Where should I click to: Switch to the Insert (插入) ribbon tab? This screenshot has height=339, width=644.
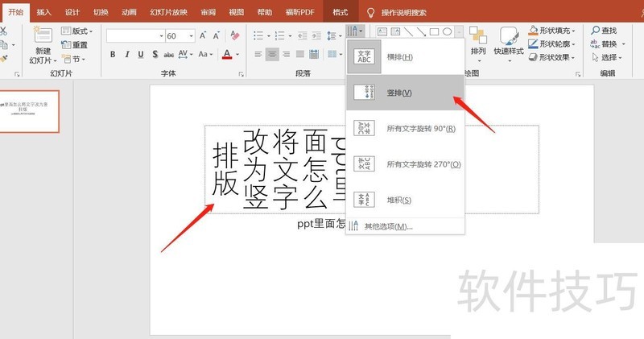pyautogui.click(x=43, y=13)
